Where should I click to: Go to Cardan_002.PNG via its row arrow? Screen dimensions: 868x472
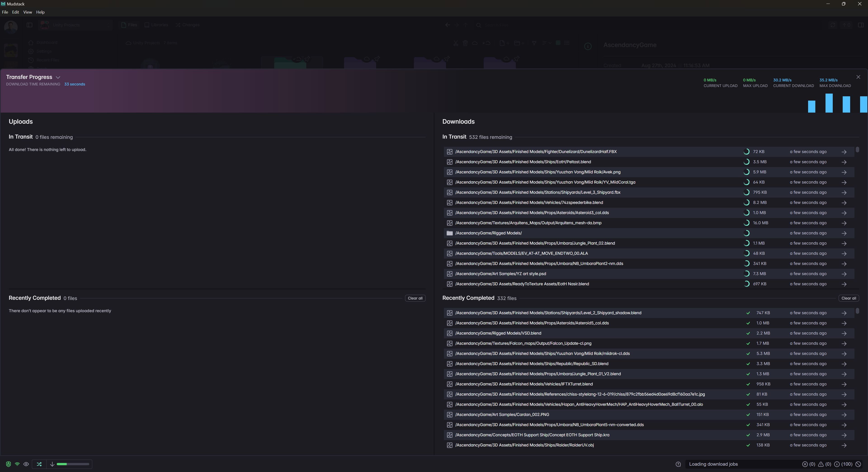[844, 415]
